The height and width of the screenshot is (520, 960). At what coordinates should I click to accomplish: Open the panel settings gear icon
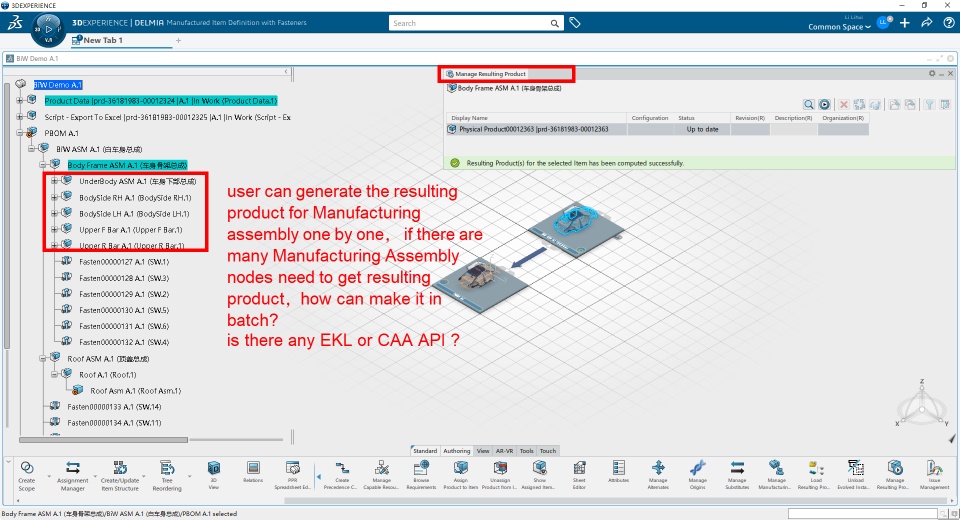click(932, 73)
